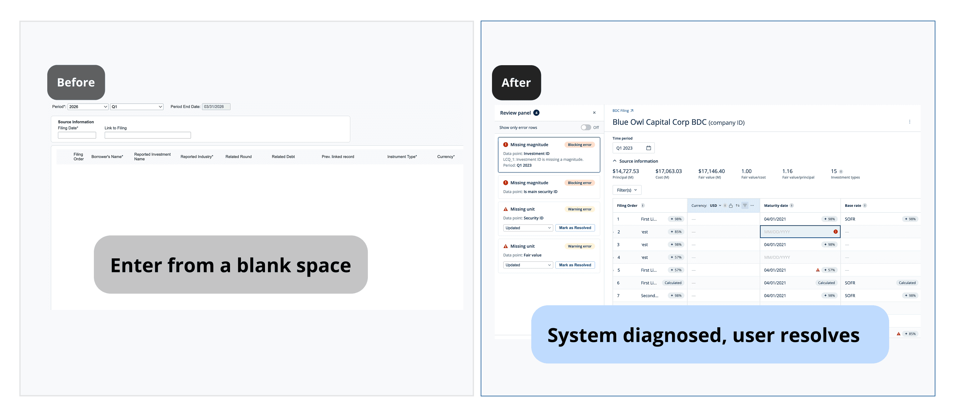Click Mark as Resolved for Fair value

pyautogui.click(x=575, y=265)
